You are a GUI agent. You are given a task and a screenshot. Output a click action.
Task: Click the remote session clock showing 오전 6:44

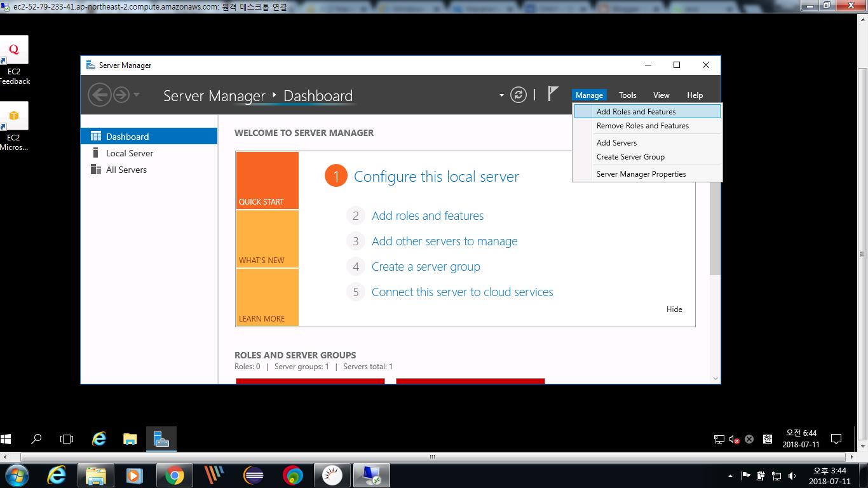(801, 439)
